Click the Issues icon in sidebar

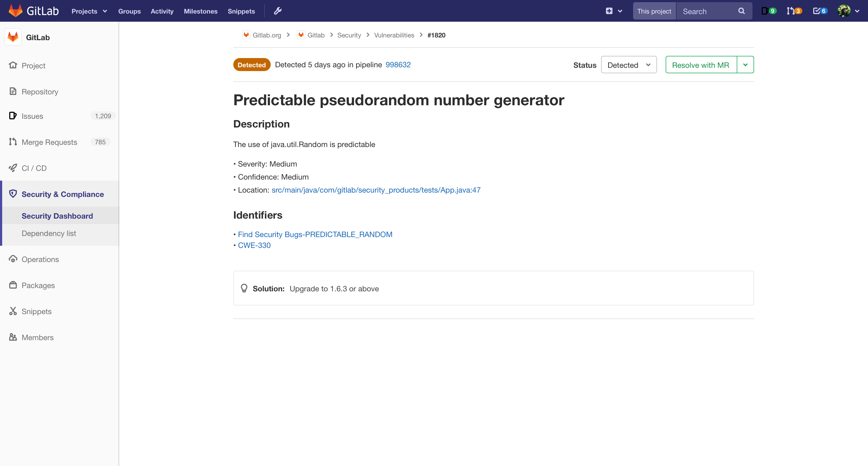point(13,116)
